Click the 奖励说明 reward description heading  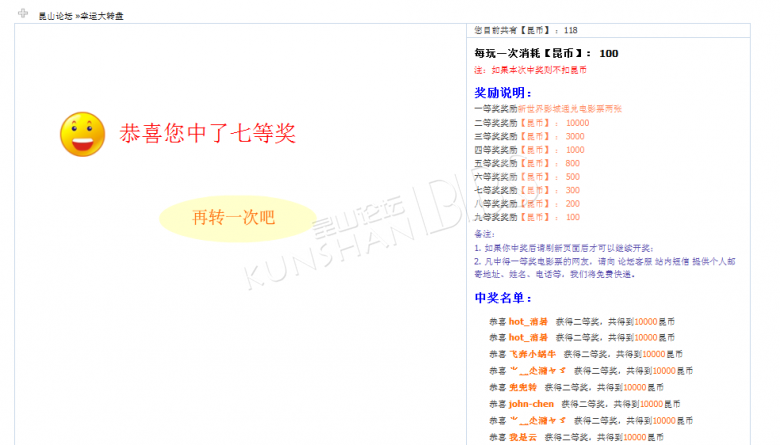coord(503,92)
